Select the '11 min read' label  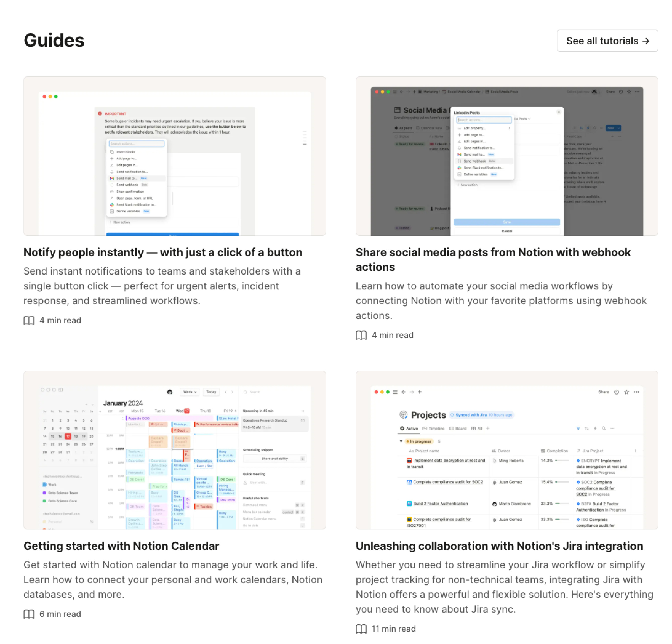pos(394,629)
